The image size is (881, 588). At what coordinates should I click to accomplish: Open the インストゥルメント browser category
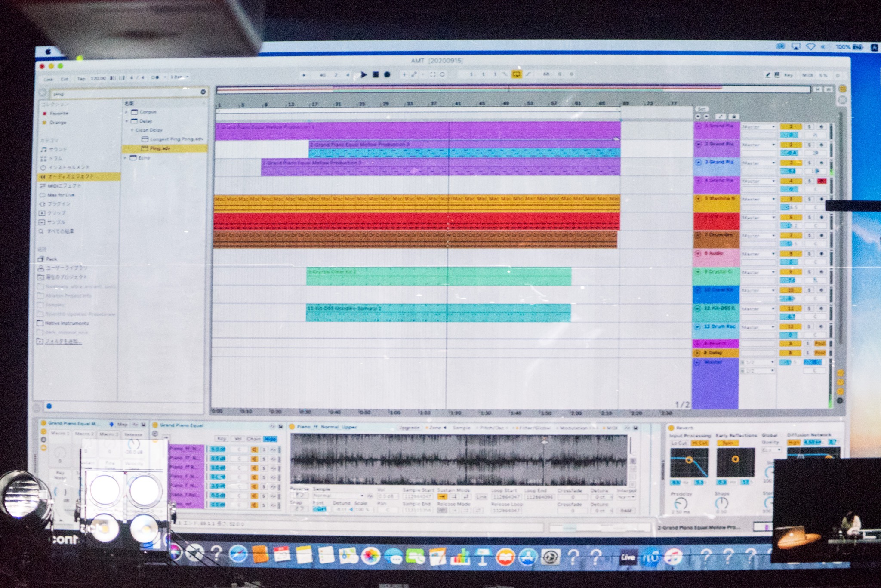click(x=65, y=167)
